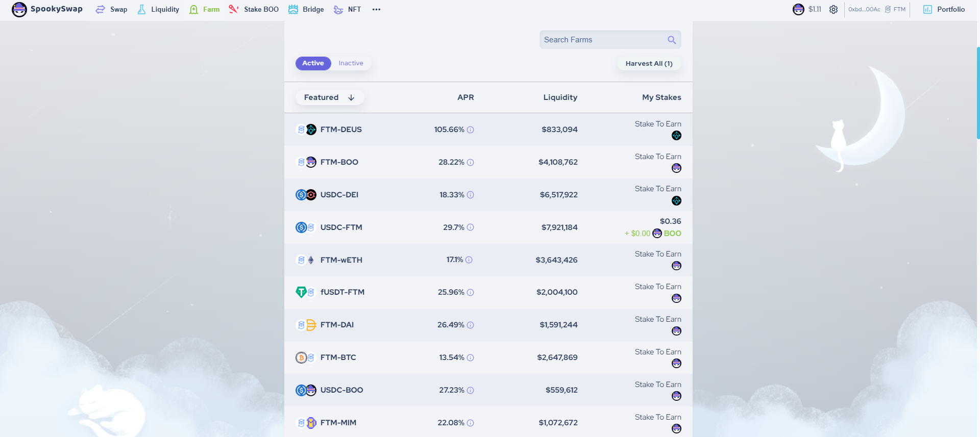Click Stake To Earn in FTM-BOO row
The height and width of the screenshot is (437, 980).
pyautogui.click(x=658, y=157)
